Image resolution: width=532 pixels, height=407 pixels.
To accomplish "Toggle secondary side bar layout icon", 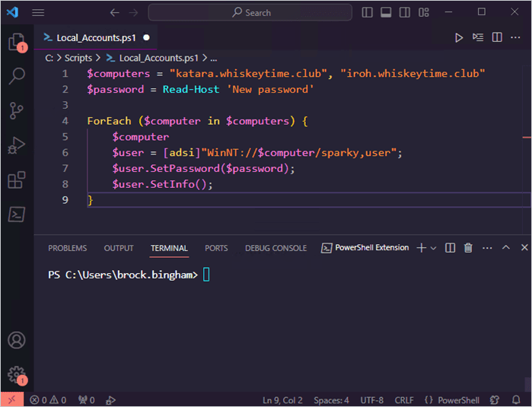I will [404, 12].
